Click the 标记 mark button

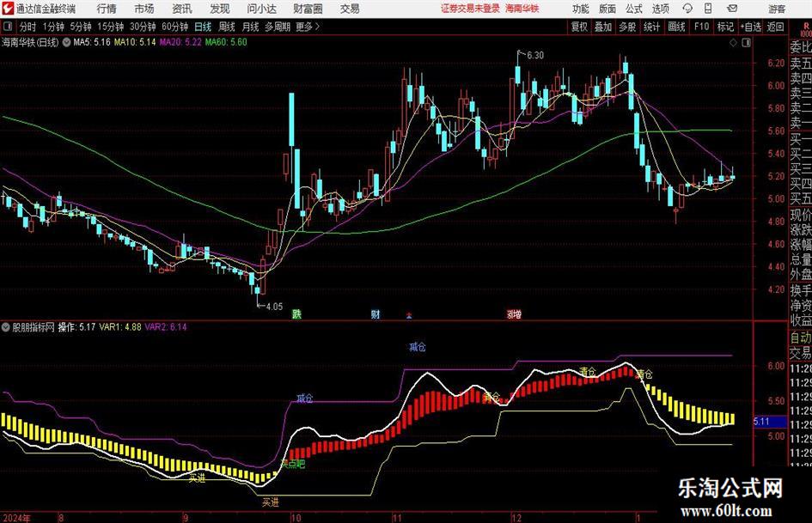pyautogui.click(x=725, y=27)
